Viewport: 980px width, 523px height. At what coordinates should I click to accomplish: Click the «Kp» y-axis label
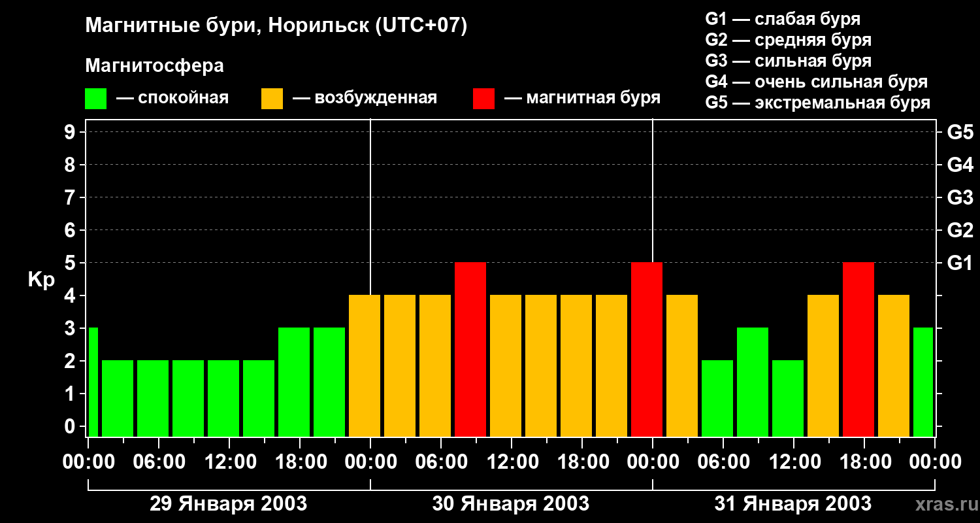41,280
